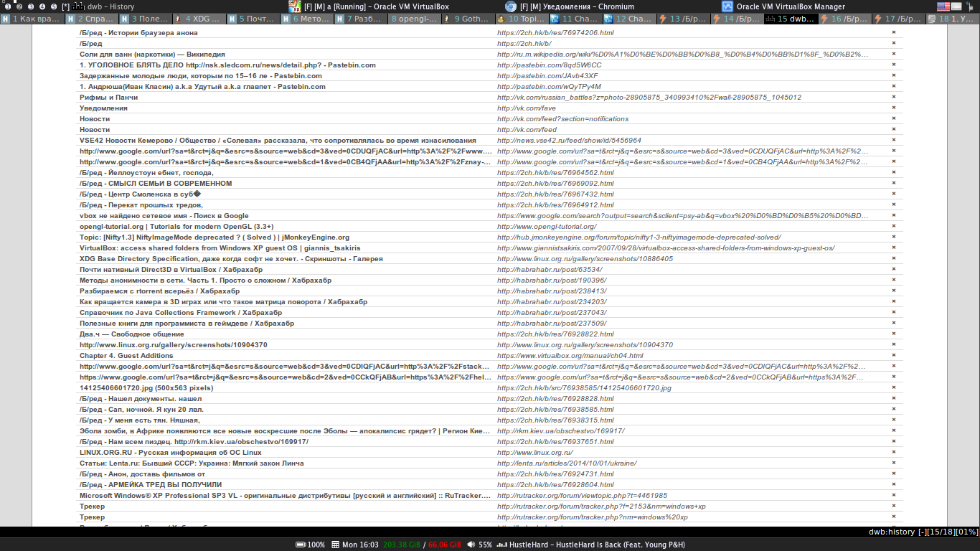Delete the 'vbox не найдено сетевое имя' entry
980x551 pixels.
click(x=894, y=215)
